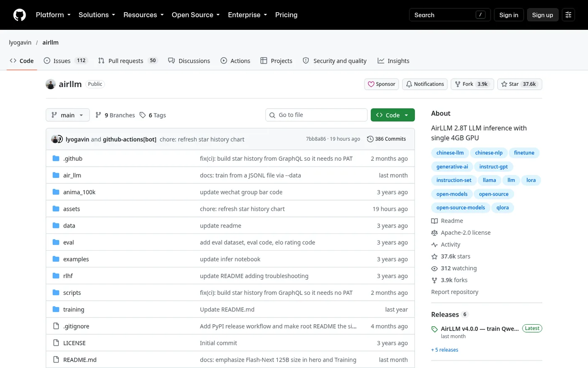Click the GitHub logo icon
Viewport: 588px width, 368px height.
point(19,15)
